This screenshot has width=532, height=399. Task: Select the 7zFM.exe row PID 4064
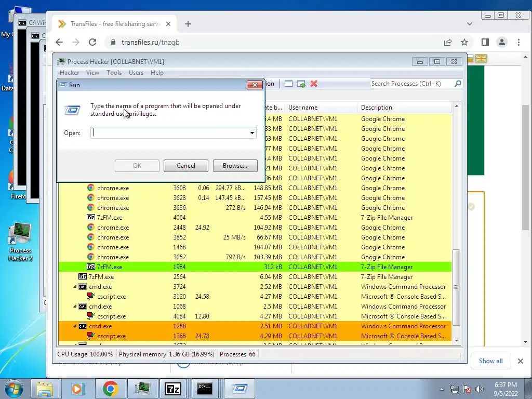[x=255, y=218]
